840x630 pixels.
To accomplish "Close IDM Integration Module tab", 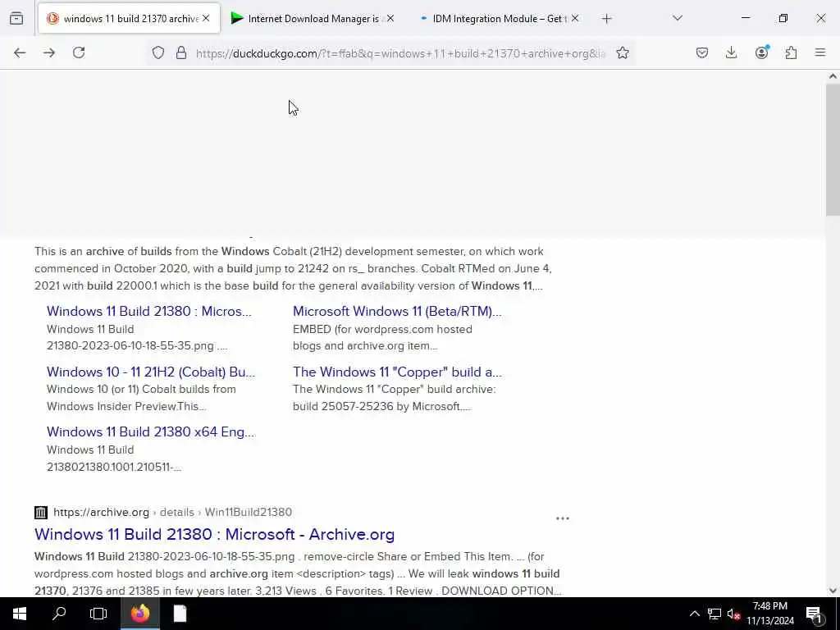I will 575,19.
